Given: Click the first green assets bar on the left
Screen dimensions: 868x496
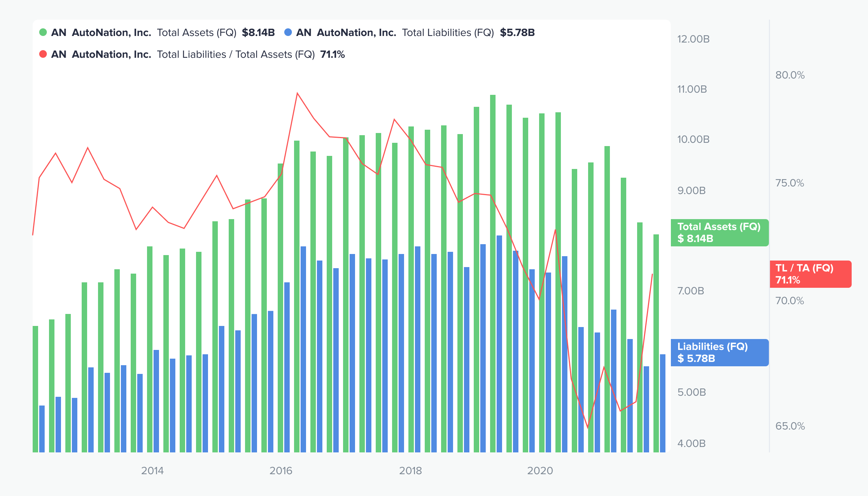Looking at the screenshot, I should 35,389.
